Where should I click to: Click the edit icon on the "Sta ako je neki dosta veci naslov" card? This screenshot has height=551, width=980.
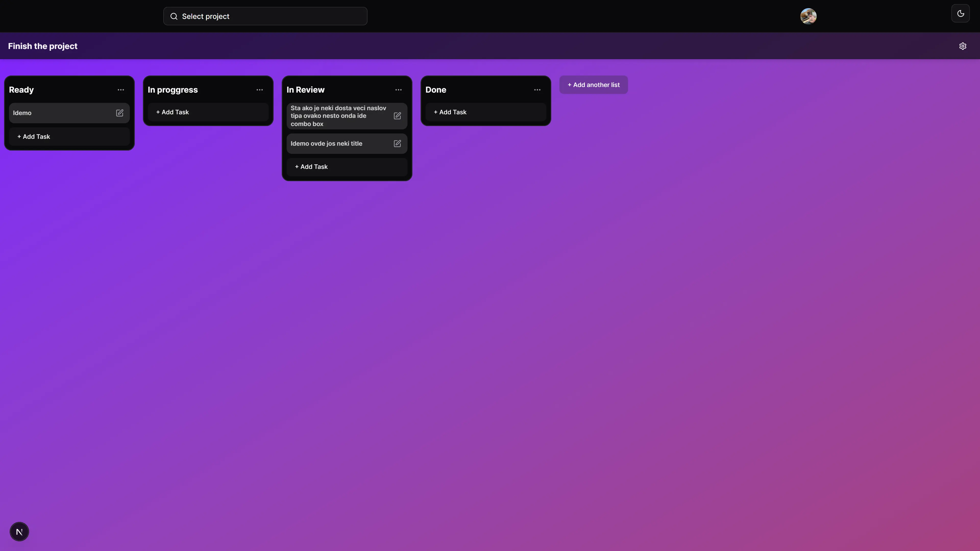397,116
